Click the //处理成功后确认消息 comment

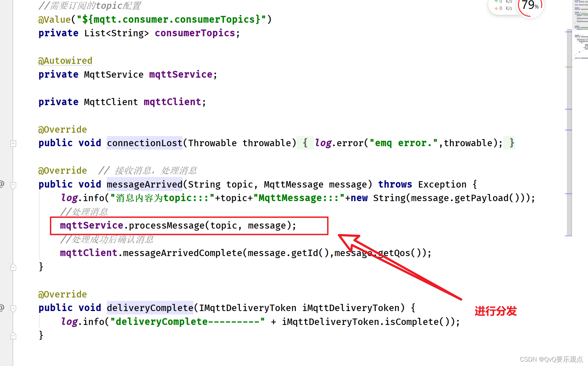(x=107, y=239)
